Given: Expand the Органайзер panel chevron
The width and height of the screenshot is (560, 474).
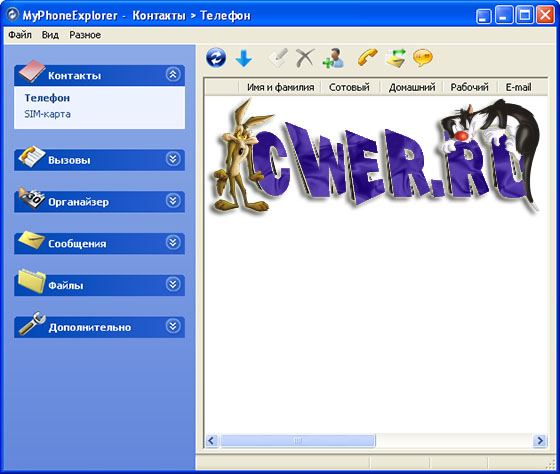Looking at the screenshot, I should pos(173,201).
